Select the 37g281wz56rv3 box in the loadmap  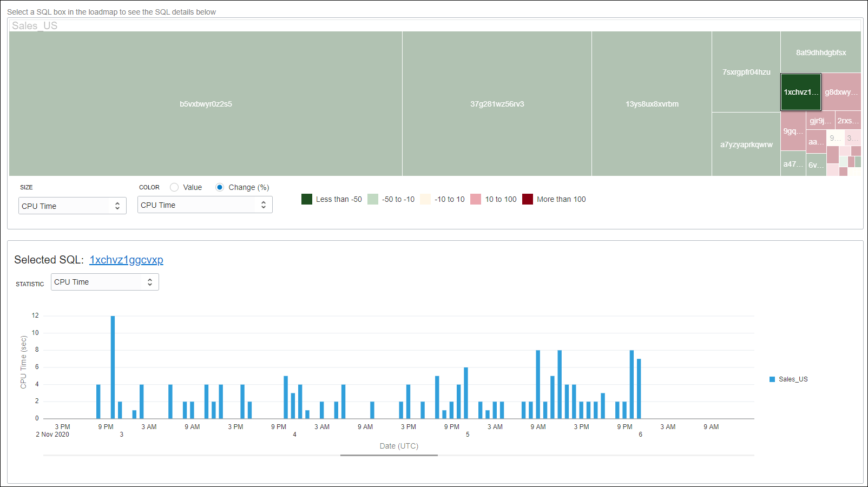coord(497,103)
